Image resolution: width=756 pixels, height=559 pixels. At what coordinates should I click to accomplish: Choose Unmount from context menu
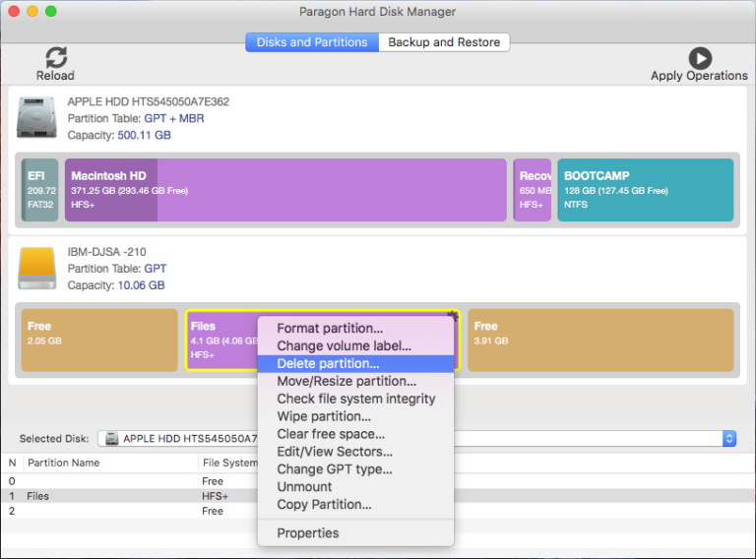click(355, 487)
